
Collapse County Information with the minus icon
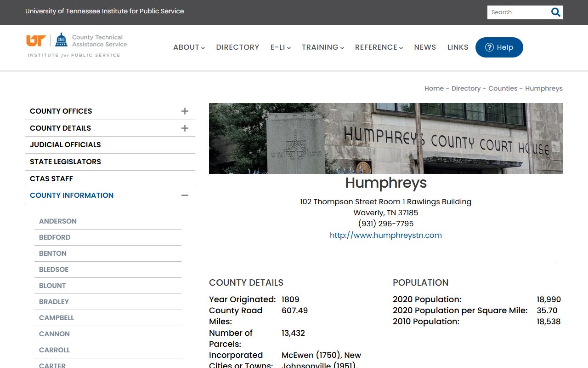185,195
